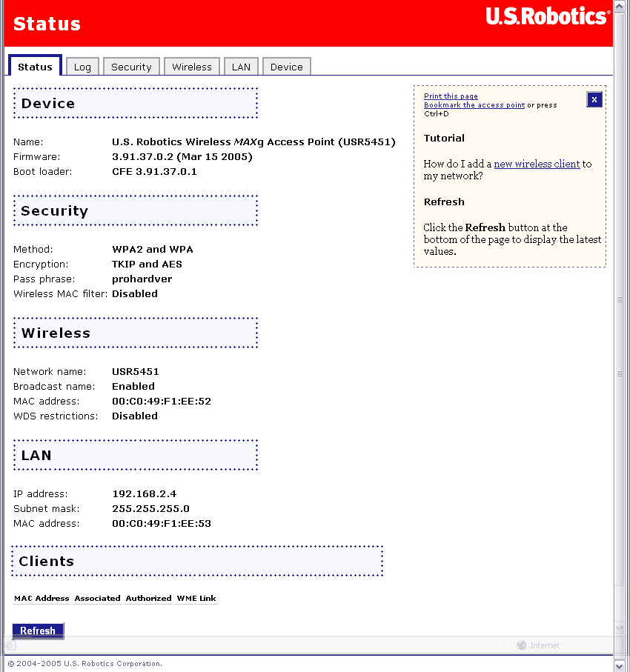Close the tutorial help box
The height and width of the screenshot is (672, 630).
coord(594,99)
